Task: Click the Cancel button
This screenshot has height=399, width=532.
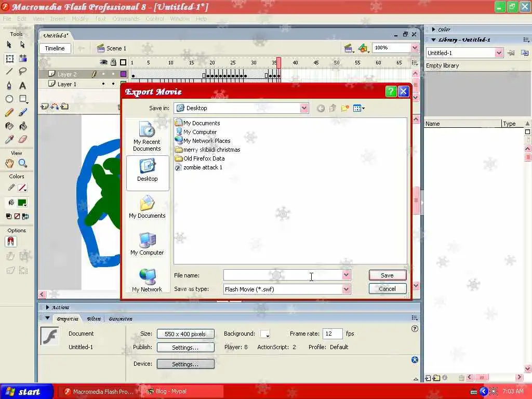Action: 388,289
